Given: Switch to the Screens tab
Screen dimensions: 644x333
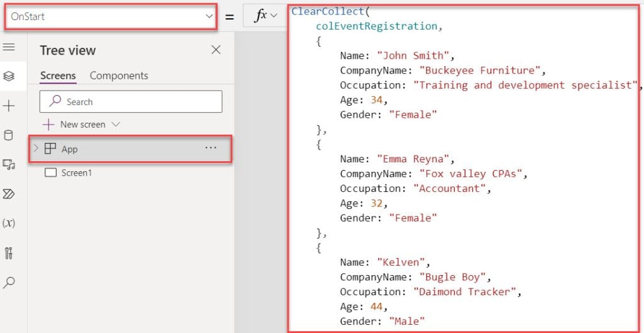Looking at the screenshot, I should (x=58, y=76).
